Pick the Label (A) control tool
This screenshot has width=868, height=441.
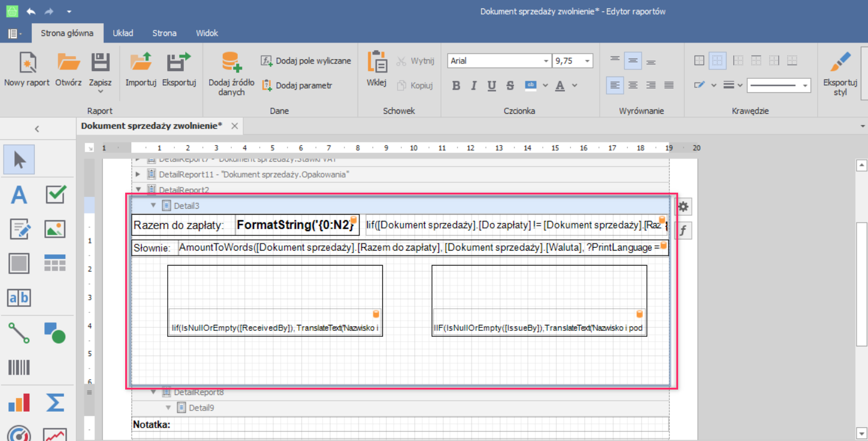click(20, 194)
